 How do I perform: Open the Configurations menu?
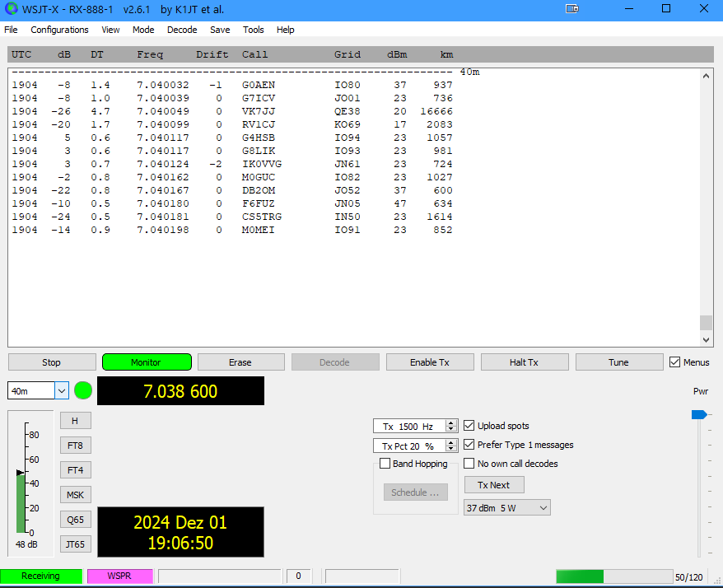59,30
